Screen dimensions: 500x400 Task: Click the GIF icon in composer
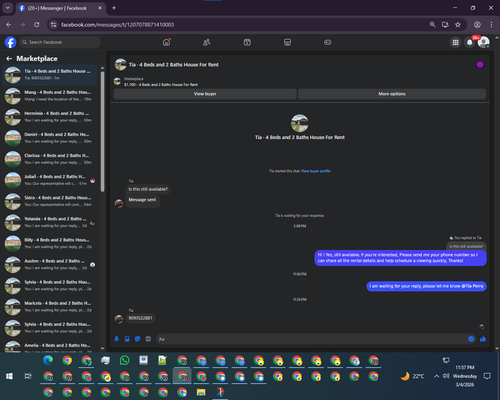coord(148,339)
